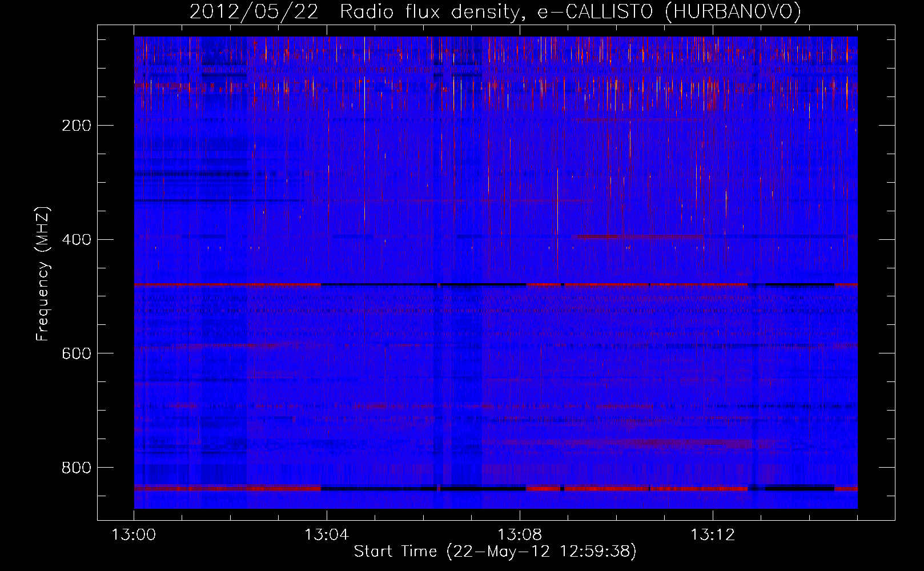This screenshot has height=571, width=924.
Task: Click the 13:00 time tick label
Action: click(x=134, y=535)
